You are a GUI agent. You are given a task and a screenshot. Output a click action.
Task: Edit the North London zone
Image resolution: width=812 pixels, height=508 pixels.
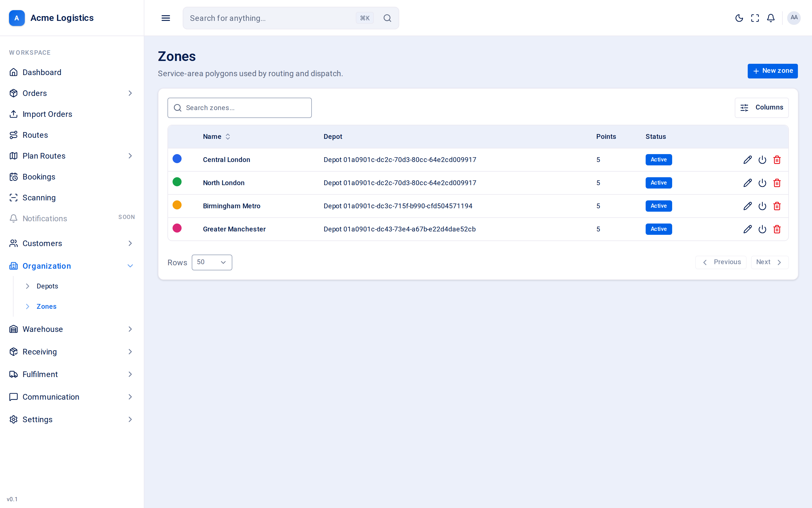(x=747, y=183)
